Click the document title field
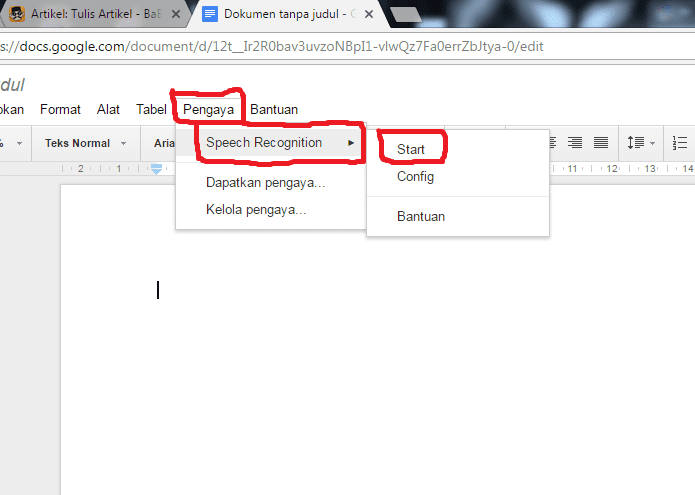 click(13, 85)
